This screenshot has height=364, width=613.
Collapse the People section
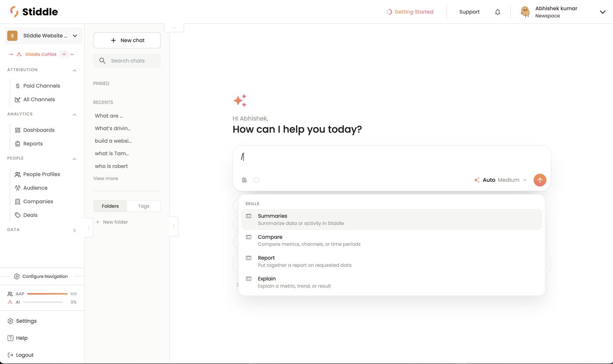coord(74,158)
